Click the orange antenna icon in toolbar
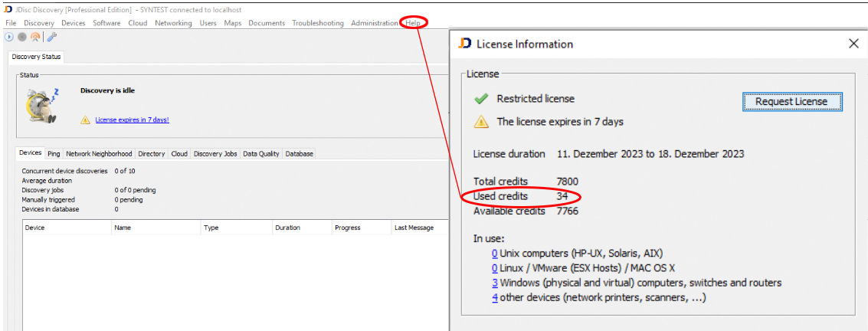 (35, 37)
